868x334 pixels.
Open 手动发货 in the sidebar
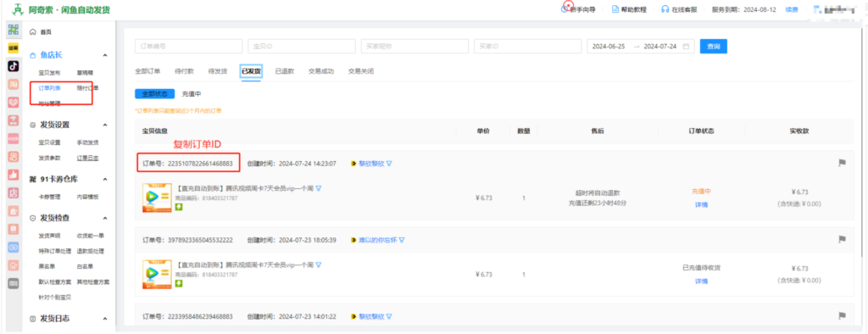tap(87, 142)
